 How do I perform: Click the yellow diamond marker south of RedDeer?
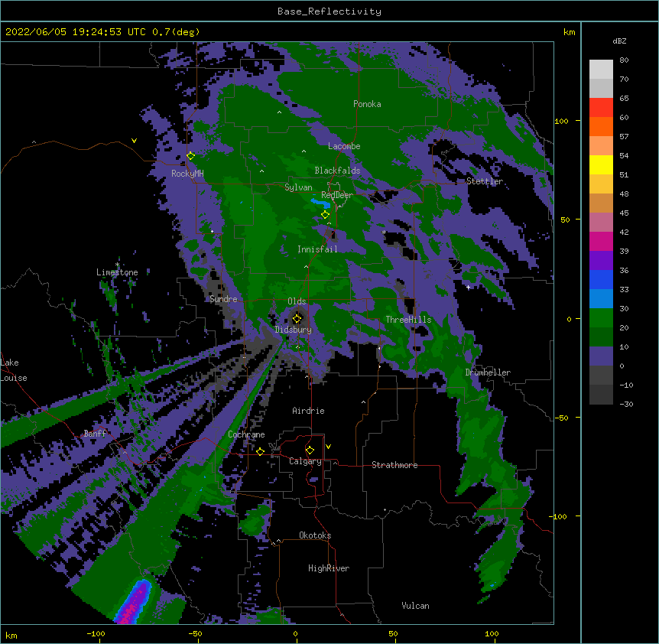point(326,215)
